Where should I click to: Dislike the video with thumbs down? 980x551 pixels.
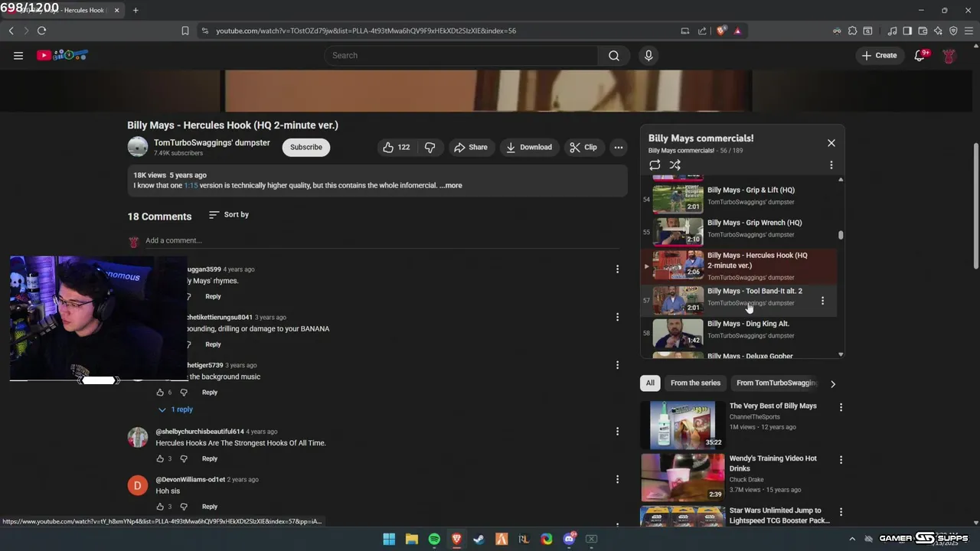430,147
